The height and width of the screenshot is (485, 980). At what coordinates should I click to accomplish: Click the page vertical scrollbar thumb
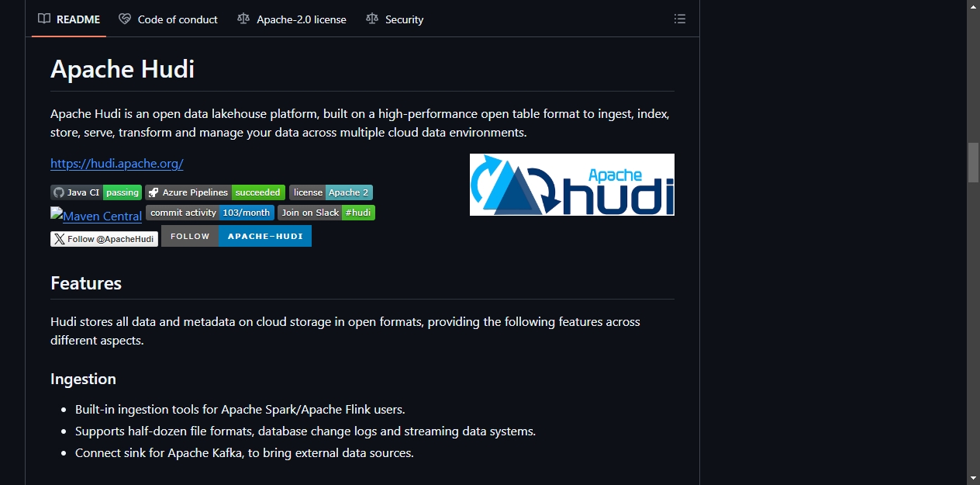973,161
